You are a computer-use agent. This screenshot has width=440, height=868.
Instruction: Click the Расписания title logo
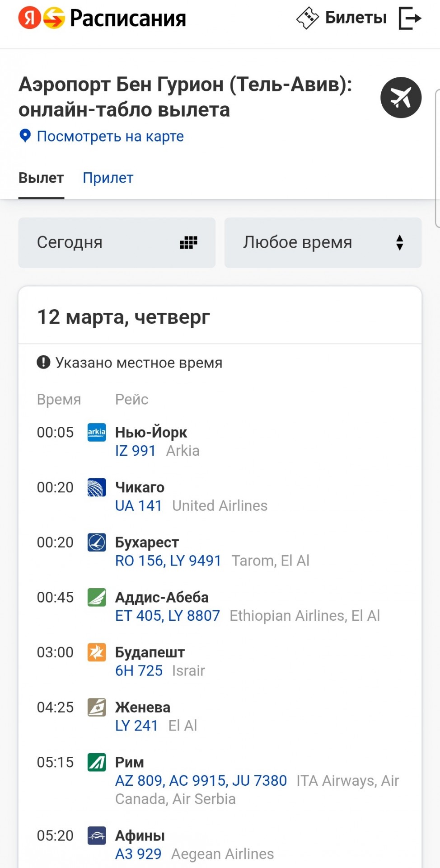[x=128, y=18]
